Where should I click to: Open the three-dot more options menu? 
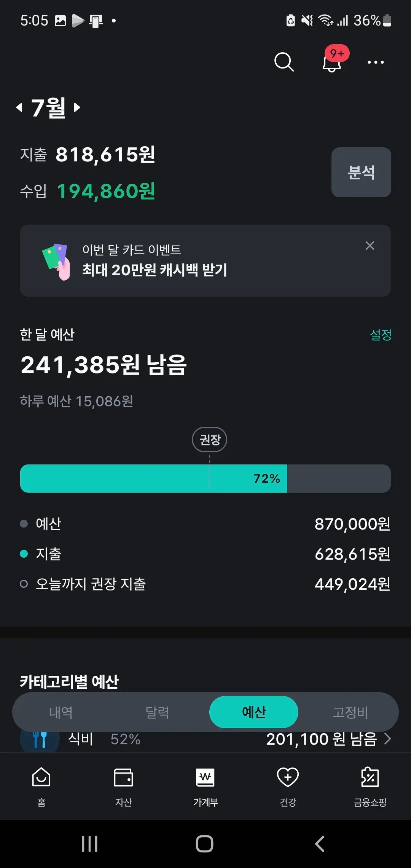point(376,62)
